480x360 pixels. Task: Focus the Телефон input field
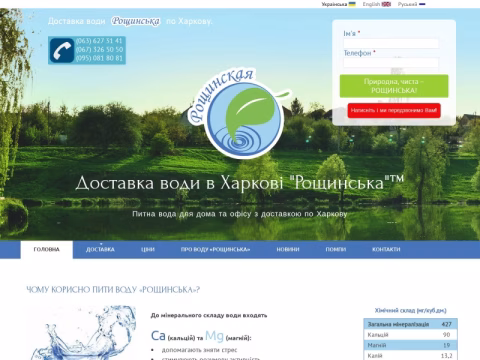(391, 63)
